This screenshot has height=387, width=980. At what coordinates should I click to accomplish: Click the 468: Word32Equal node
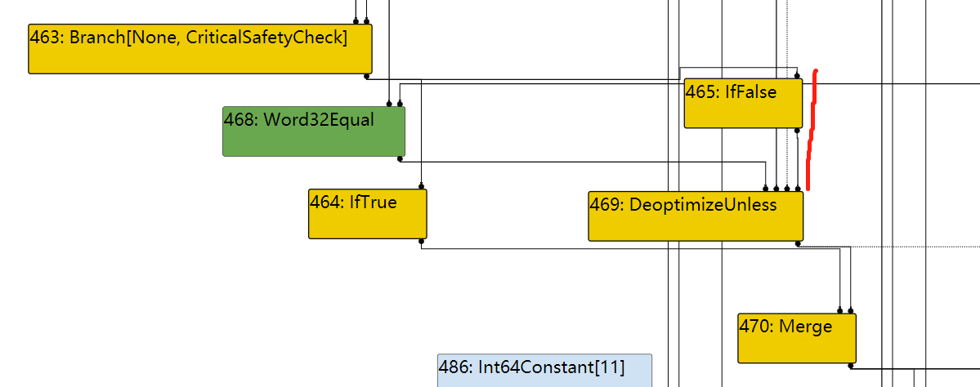314,131
